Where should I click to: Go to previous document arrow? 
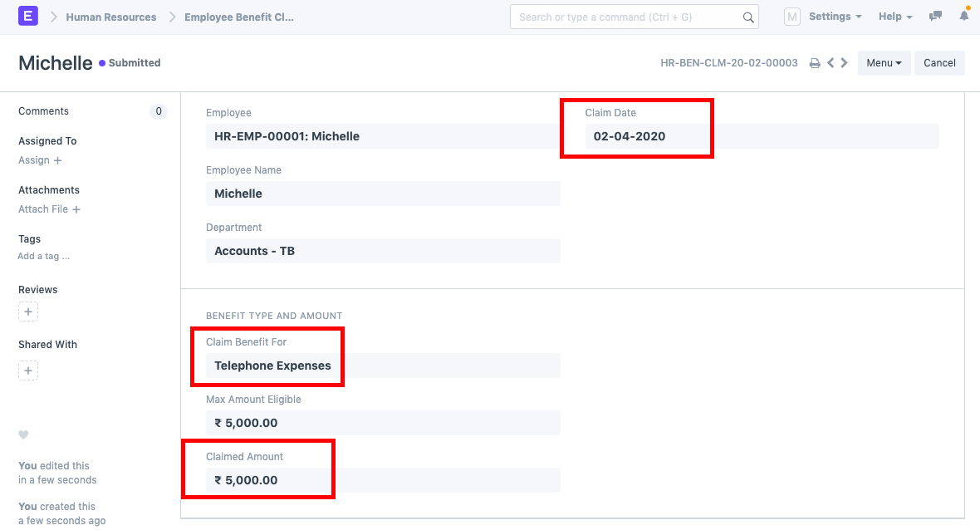830,63
